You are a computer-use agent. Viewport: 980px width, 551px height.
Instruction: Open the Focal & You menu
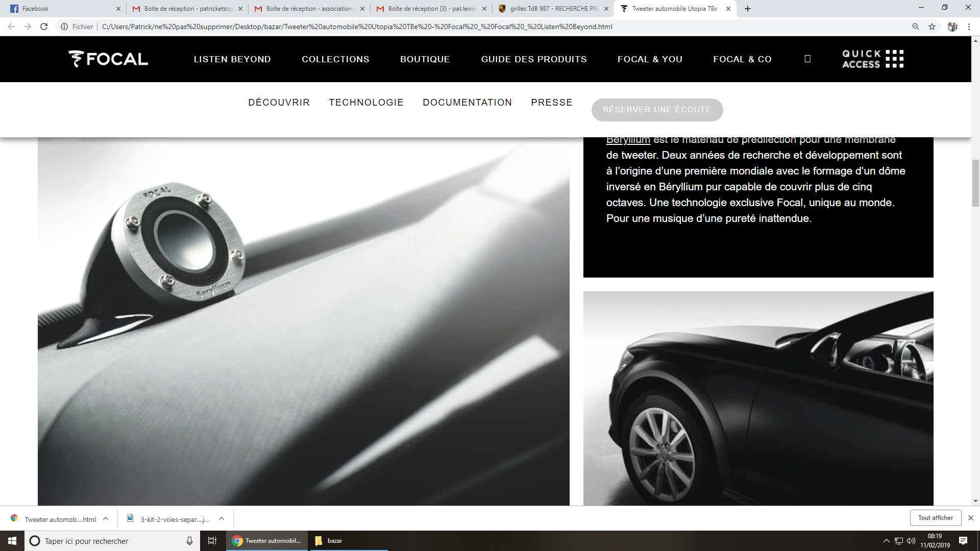(650, 59)
